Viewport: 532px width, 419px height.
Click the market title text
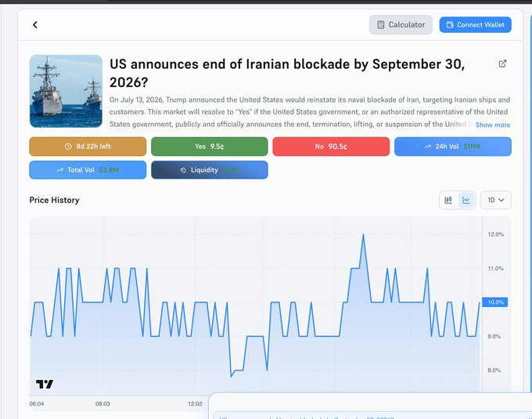(x=287, y=73)
